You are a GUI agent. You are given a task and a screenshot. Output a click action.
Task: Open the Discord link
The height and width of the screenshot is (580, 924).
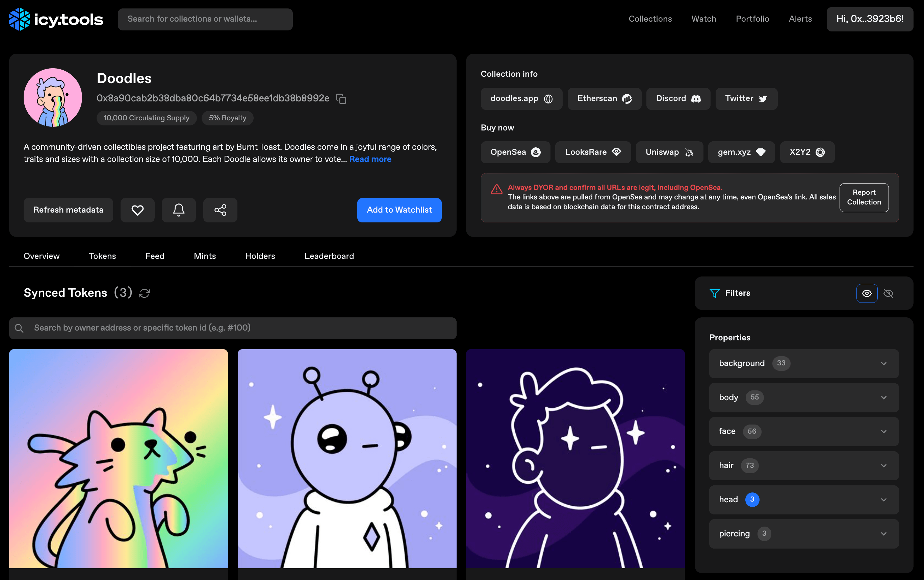(x=678, y=99)
